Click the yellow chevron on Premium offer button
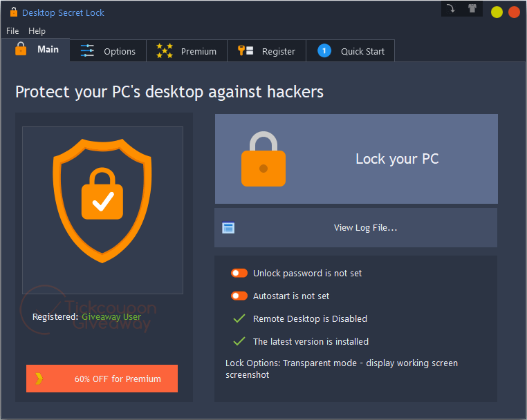The width and height of the screenshot is (527, 420). (39, 379)
